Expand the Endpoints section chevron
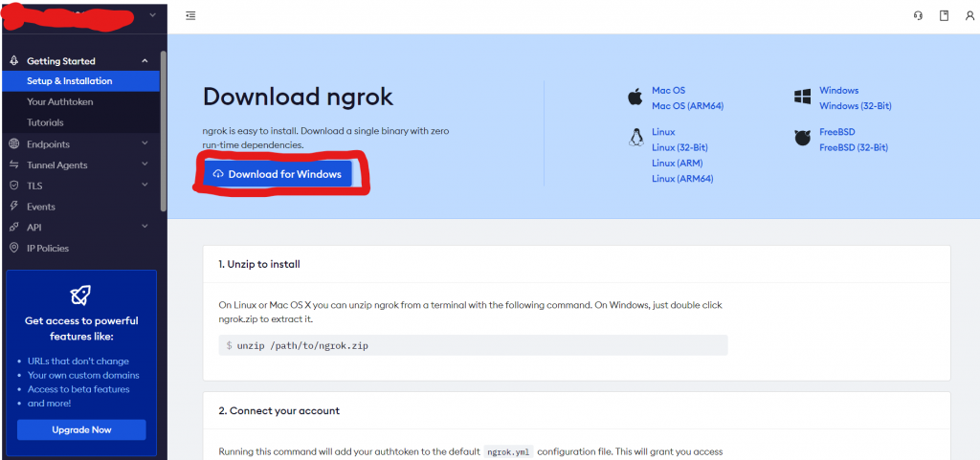Screen dimensions: 980x460 tap(145, 143)
